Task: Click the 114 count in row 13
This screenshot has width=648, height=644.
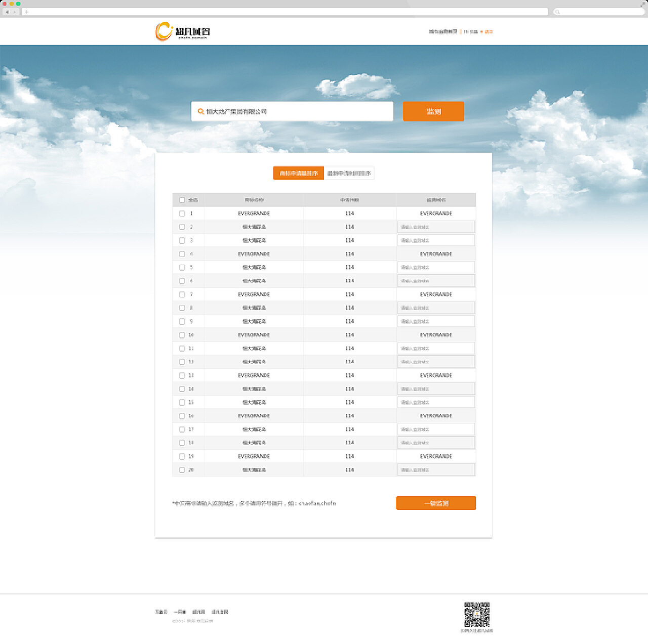Action: [350, 375]
